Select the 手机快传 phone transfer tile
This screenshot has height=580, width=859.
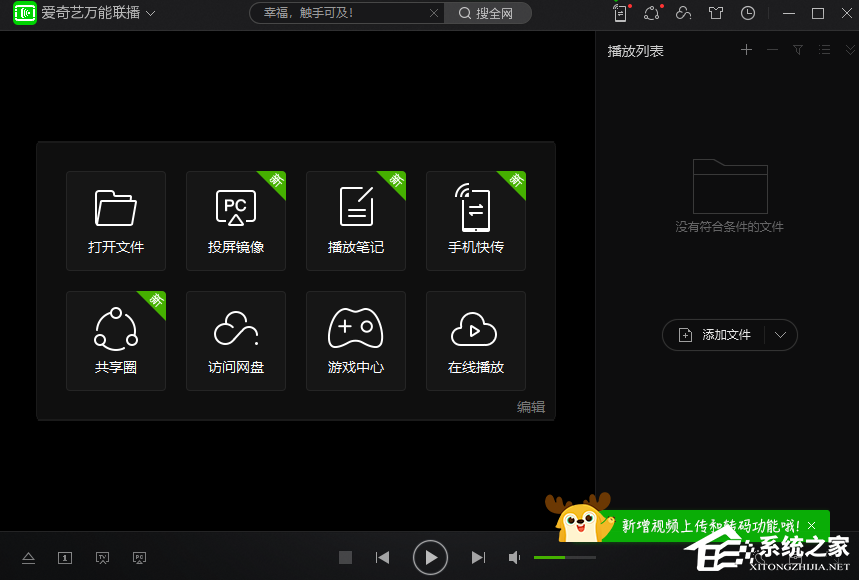pyautogui.click(x=476, y=221)
